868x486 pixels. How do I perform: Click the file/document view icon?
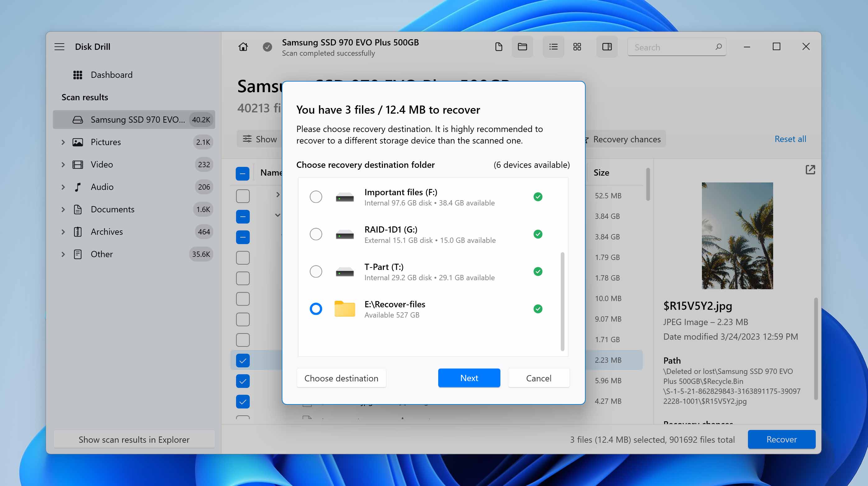499,47
